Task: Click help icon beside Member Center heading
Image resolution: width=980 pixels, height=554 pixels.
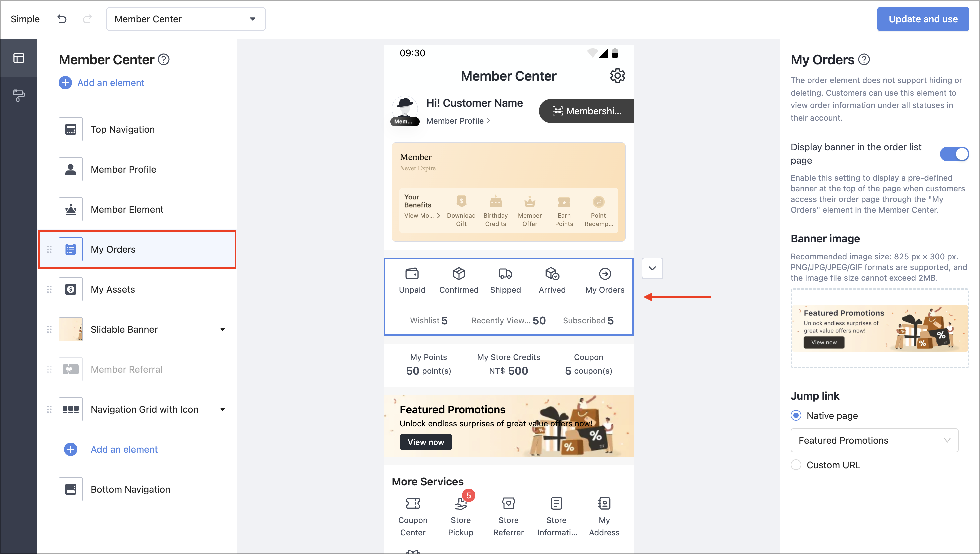Action: pyautogui.click(x=164, y=60)
